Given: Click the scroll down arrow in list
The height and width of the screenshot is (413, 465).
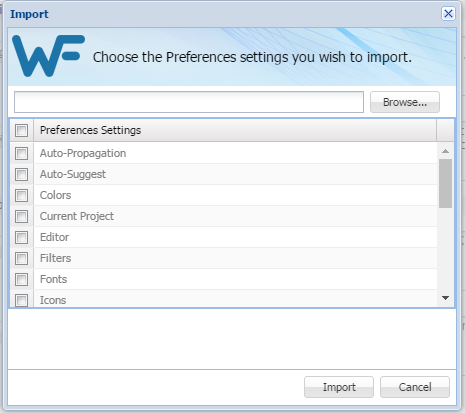Looking at the screenshot, I should 445,298.
